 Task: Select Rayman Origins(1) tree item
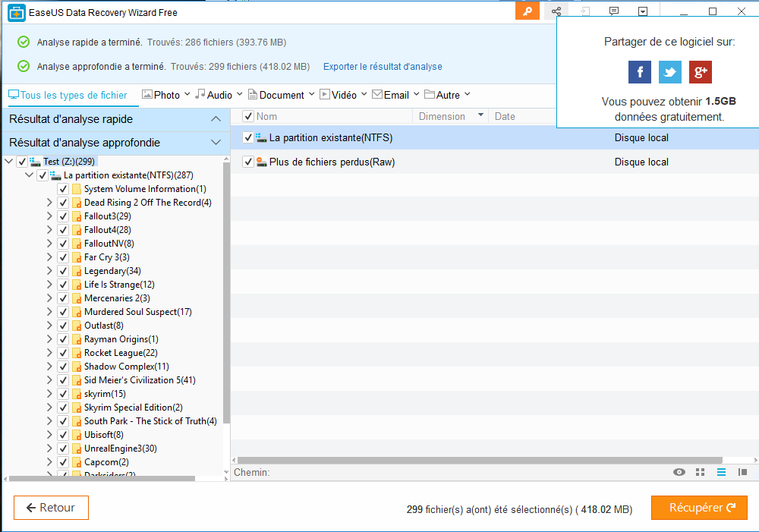tap(121, 339)
